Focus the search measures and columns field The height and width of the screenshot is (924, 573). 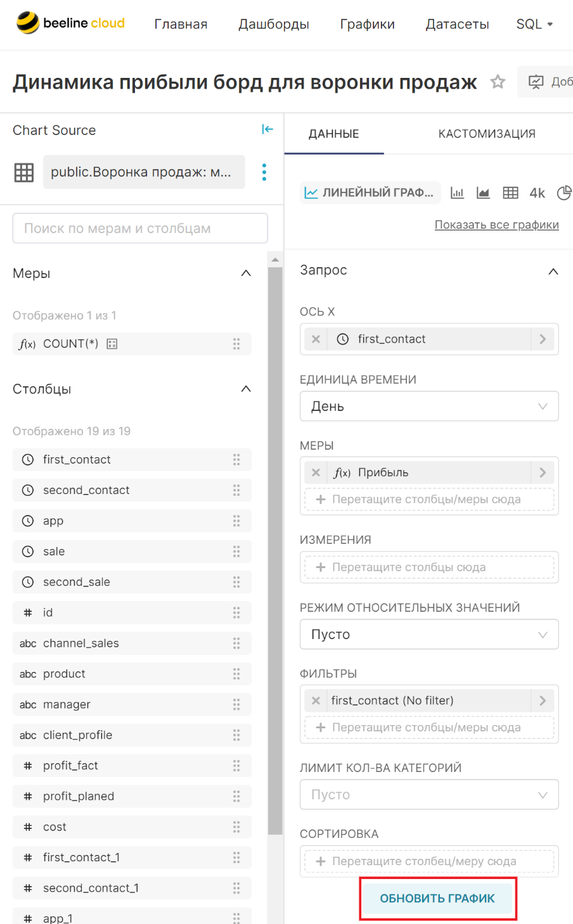(140, 228)
